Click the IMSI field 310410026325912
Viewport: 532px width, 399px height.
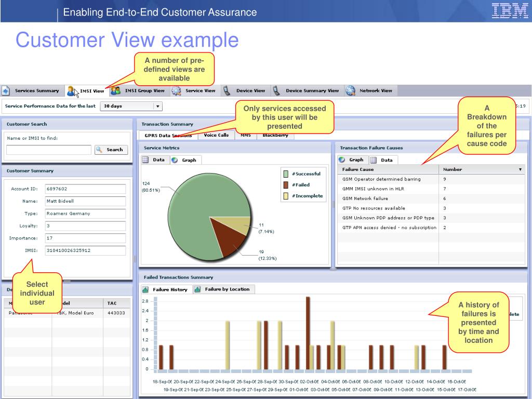pyautogui.click(x=85, y=251)
